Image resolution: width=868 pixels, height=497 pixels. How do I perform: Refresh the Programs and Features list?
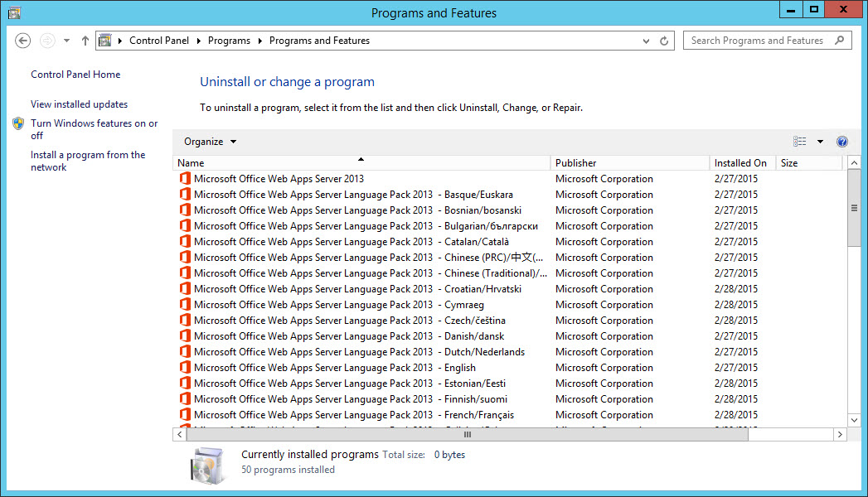click(664, 41)
